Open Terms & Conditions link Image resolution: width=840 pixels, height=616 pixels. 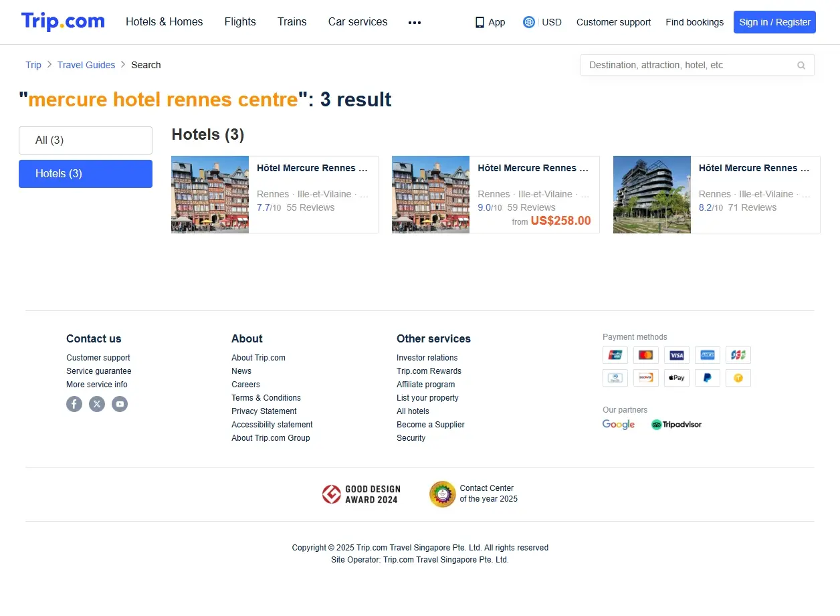pyautogui.click(x=266, y=398)
